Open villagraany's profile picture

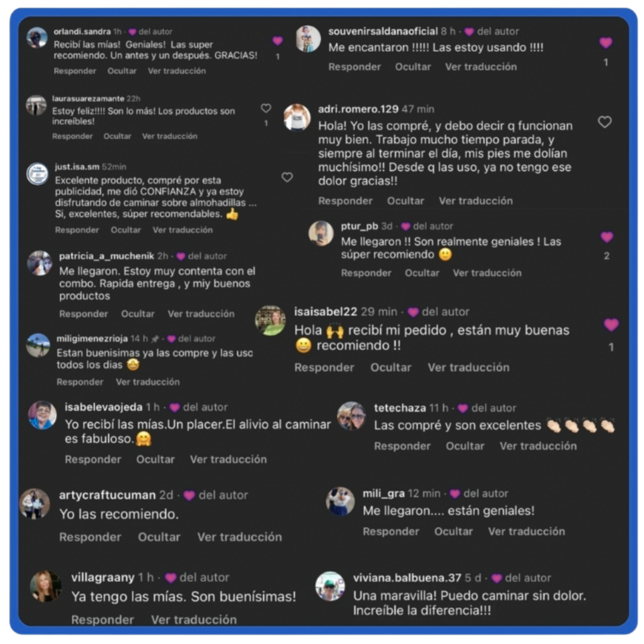click(x=45, y=586)
